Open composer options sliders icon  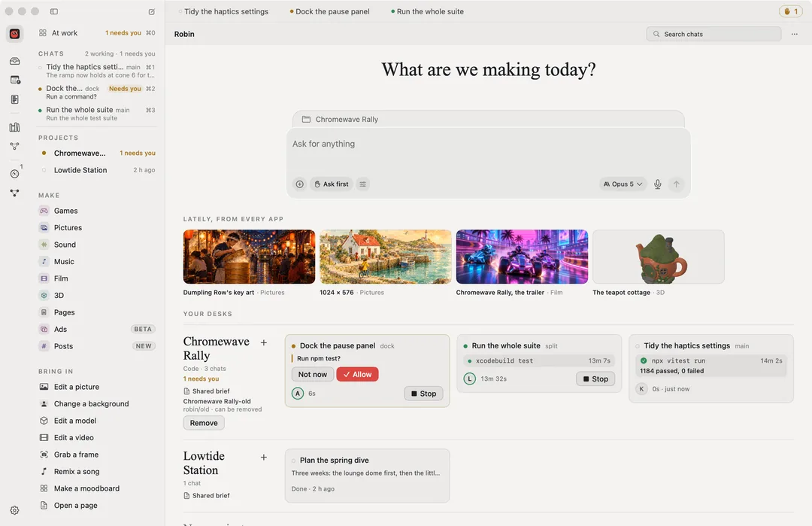[x=363, y=184]
